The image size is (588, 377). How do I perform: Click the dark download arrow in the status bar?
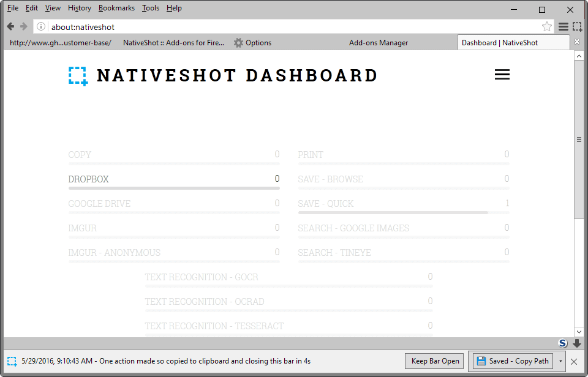(x=576, y=344)
